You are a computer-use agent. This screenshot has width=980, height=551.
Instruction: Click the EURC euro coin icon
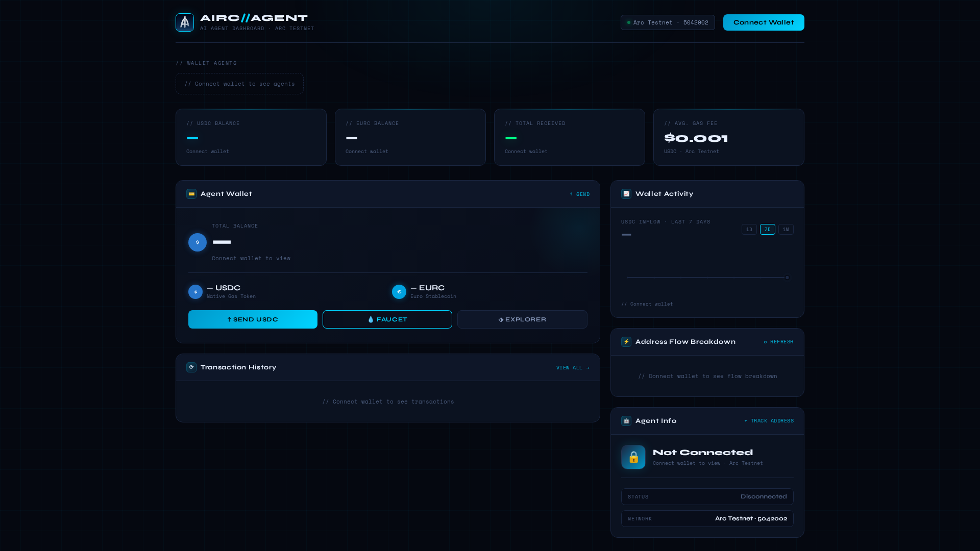click(399, 292)
